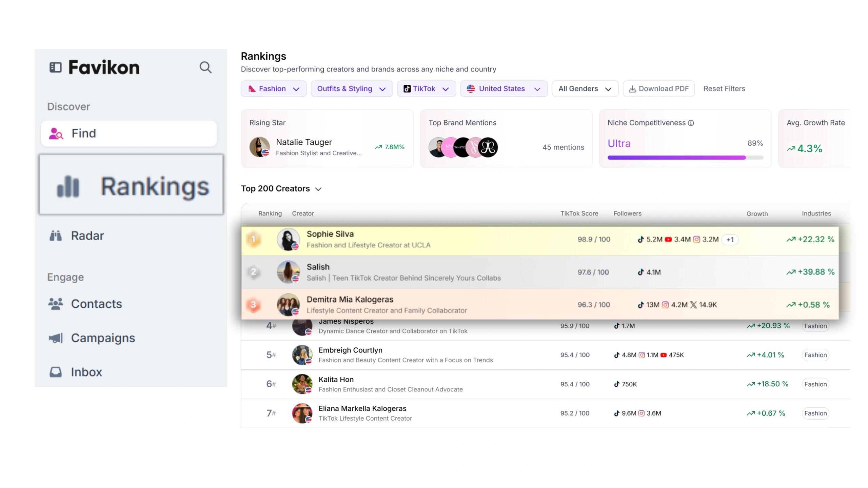
Task: Expand the Outfits & Styling filter
Action: [351, 89]
